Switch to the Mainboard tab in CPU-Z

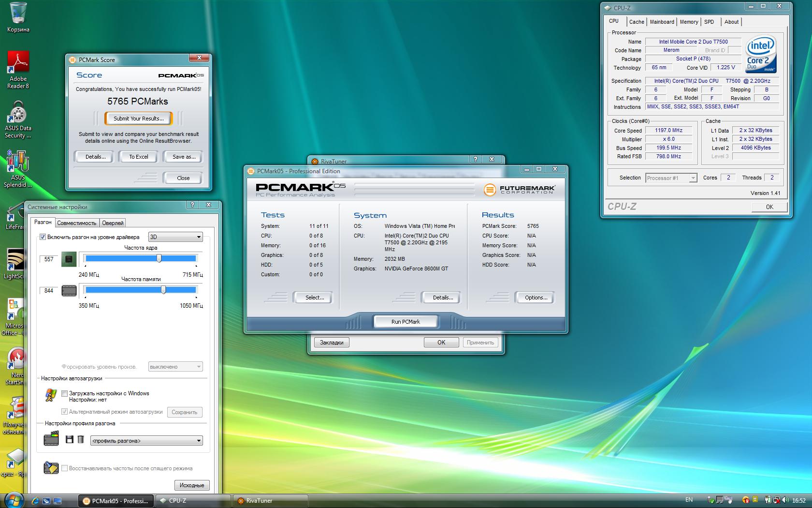[662, 22]
